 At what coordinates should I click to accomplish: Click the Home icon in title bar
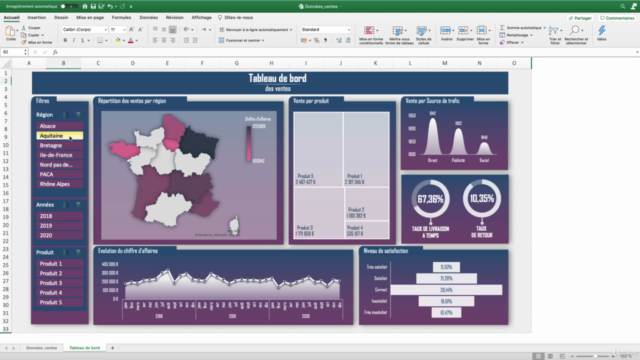pos(85,7)
